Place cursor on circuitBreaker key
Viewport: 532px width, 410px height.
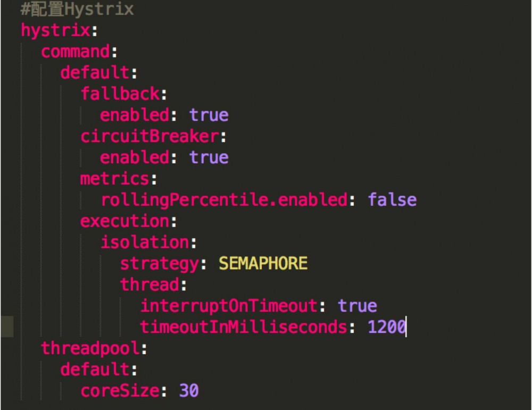[149, 137]
